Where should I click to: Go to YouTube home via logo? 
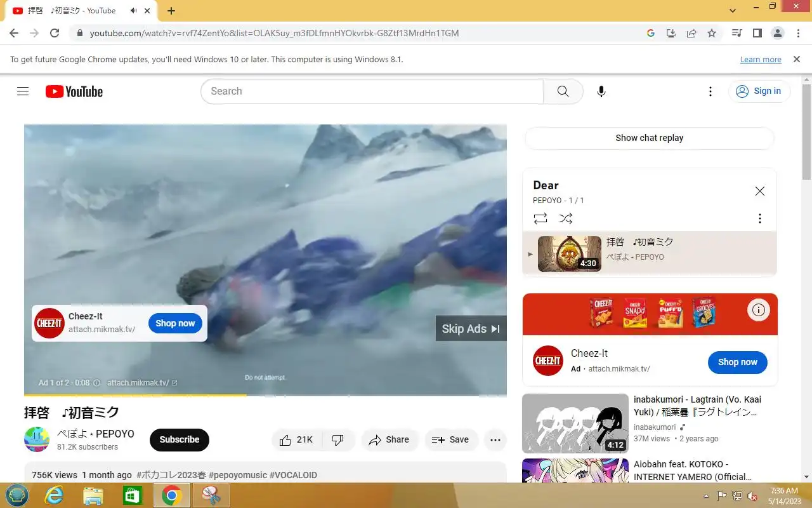74,91
